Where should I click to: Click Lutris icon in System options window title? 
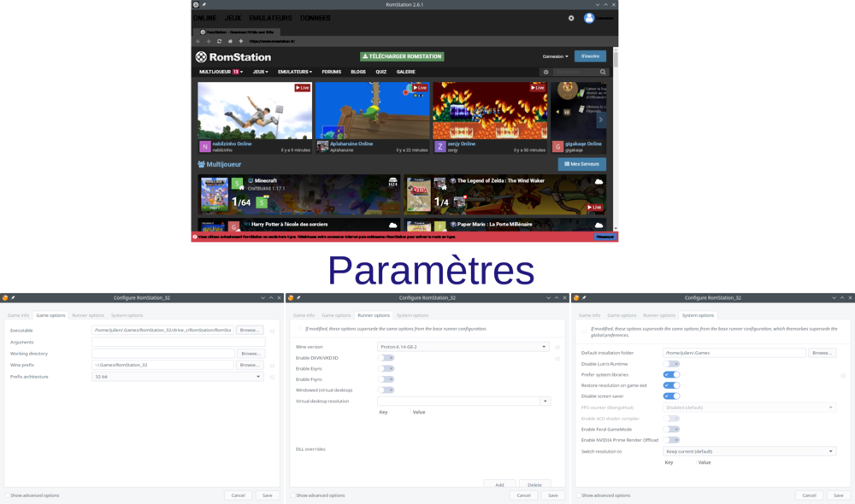coord(576,298)
